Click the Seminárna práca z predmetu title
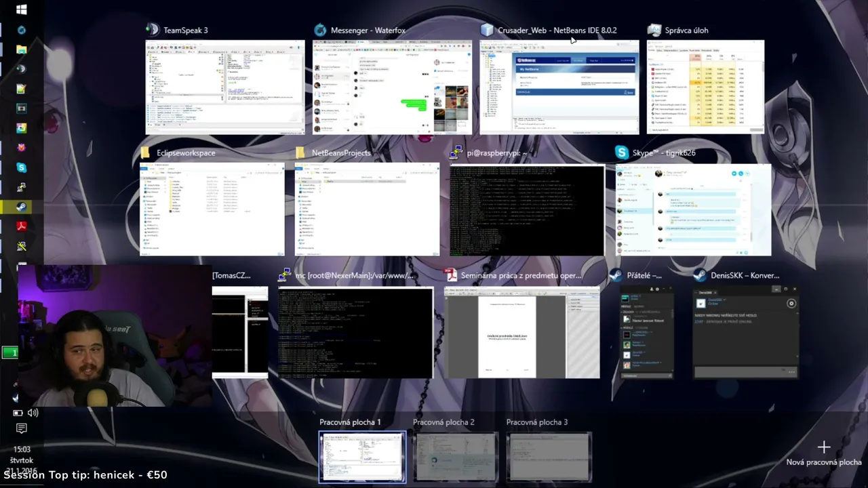 pyautogui.click(x=521, y=275)
